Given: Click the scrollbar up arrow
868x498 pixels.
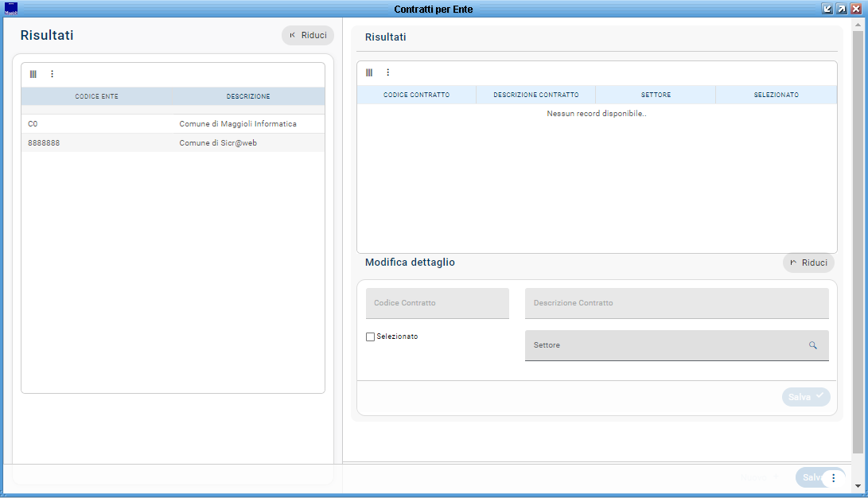Looking at the screenshot, I should click(x=858, y=25).
